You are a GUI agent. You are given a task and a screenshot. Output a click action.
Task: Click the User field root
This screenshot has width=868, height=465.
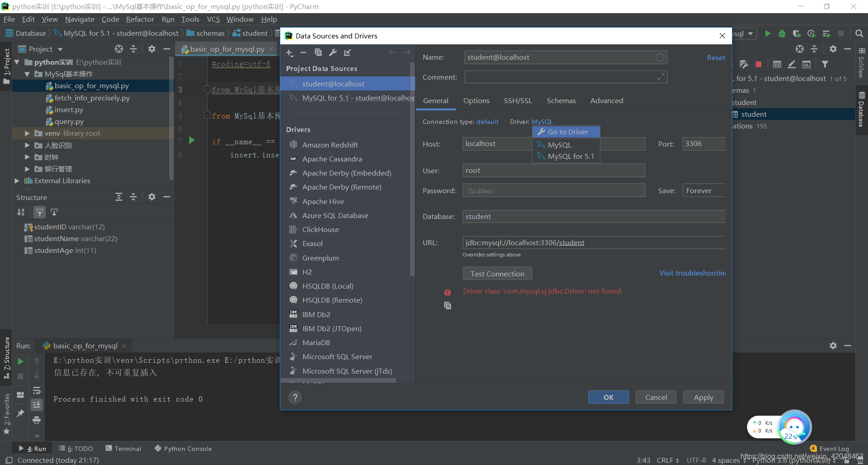pyautogui.click(x=554, y=171)
